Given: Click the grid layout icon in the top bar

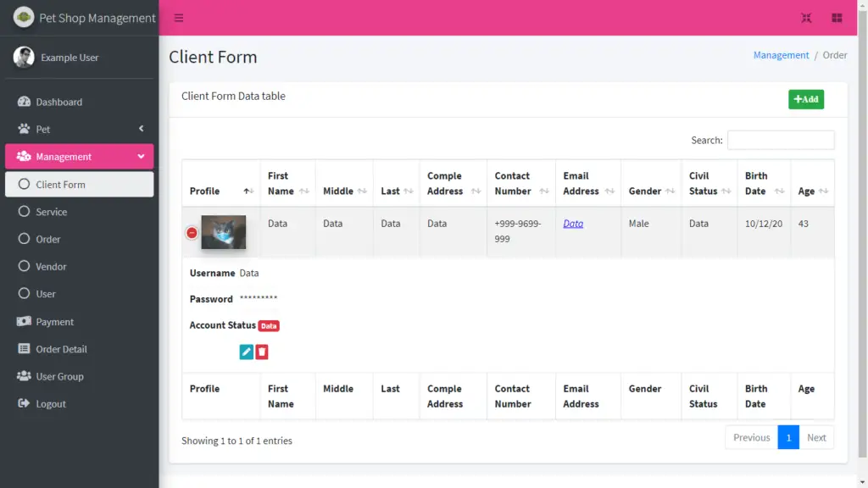Looking at the screenshot, I should click(x=838, y=17).
